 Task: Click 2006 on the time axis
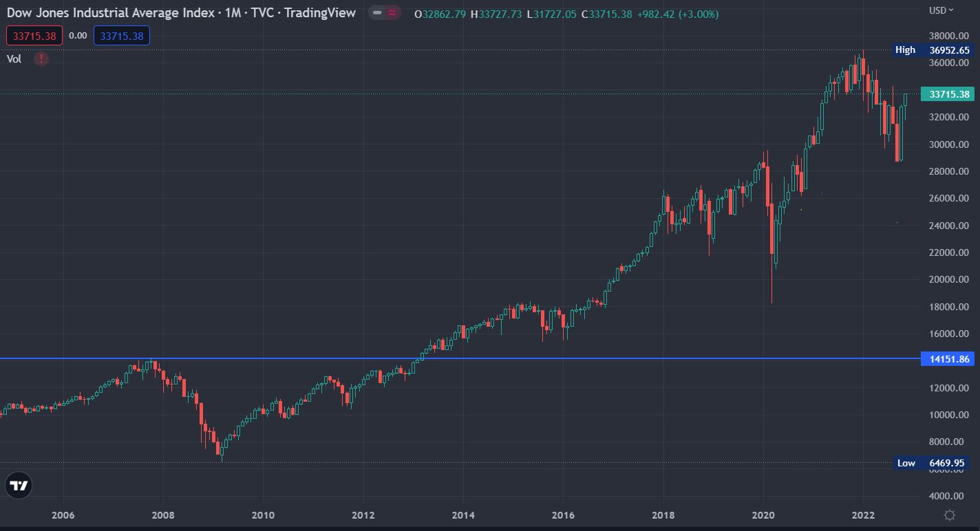[x=63, y=515]
